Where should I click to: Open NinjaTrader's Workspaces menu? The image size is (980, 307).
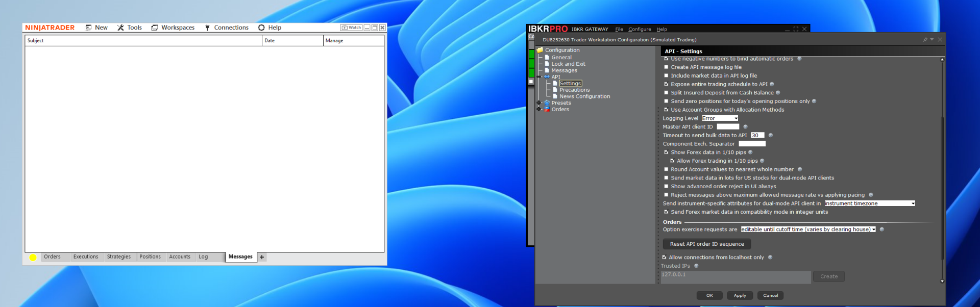pos(173,28)
